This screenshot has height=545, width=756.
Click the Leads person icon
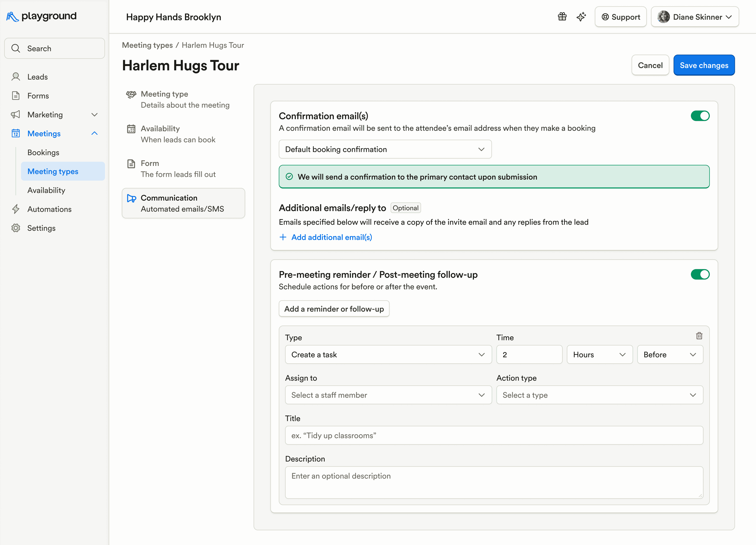tap(16, 77)
